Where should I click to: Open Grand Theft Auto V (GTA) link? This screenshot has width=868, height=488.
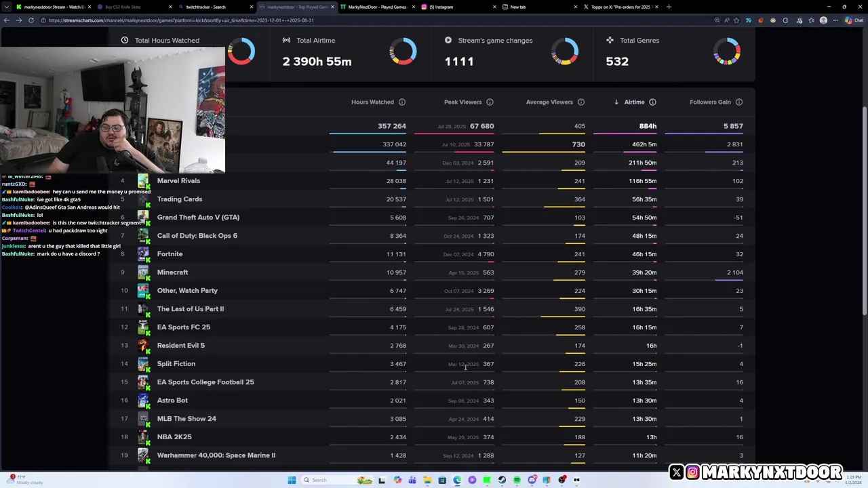(x=198, y=218)
